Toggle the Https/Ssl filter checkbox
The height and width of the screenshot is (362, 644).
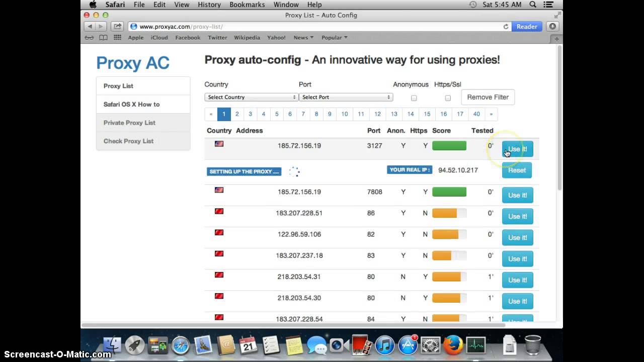coord(448,98)
